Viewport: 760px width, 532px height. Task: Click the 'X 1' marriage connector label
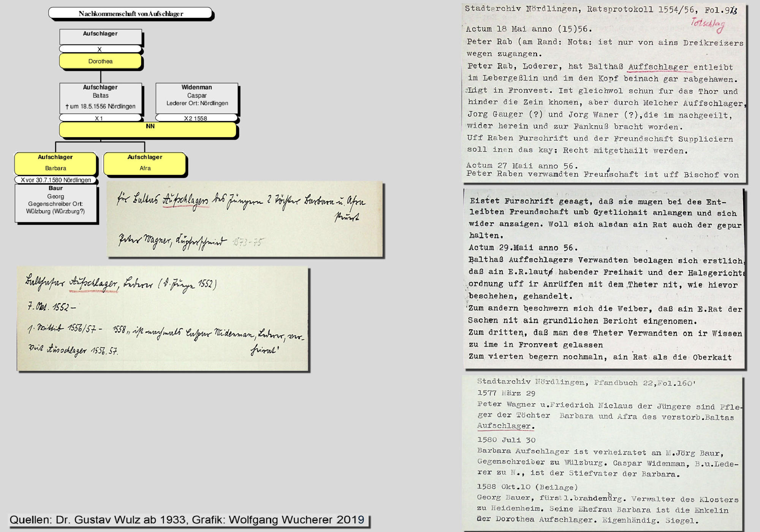point(99,118)
